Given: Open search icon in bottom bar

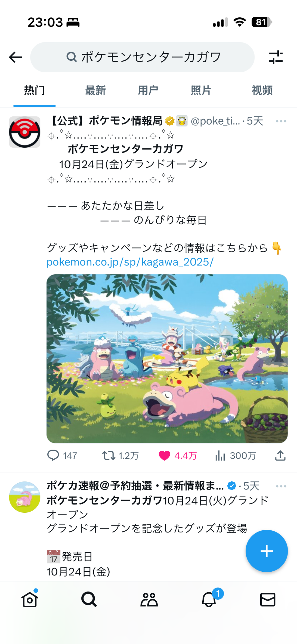Looking at the screenshot, I should tap(89, 599).
